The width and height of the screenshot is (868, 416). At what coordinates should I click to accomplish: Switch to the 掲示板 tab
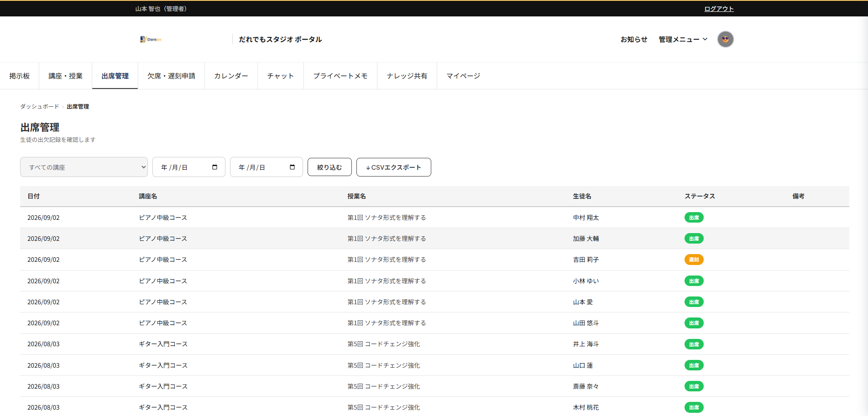pyautogui.click(x=20, y=76)
